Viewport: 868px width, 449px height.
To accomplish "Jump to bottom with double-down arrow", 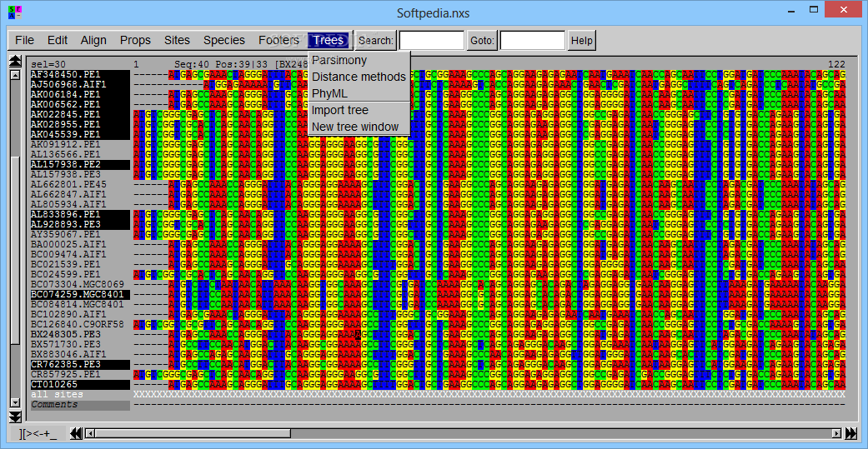I will pyautogui.click(x=16, y=417).
